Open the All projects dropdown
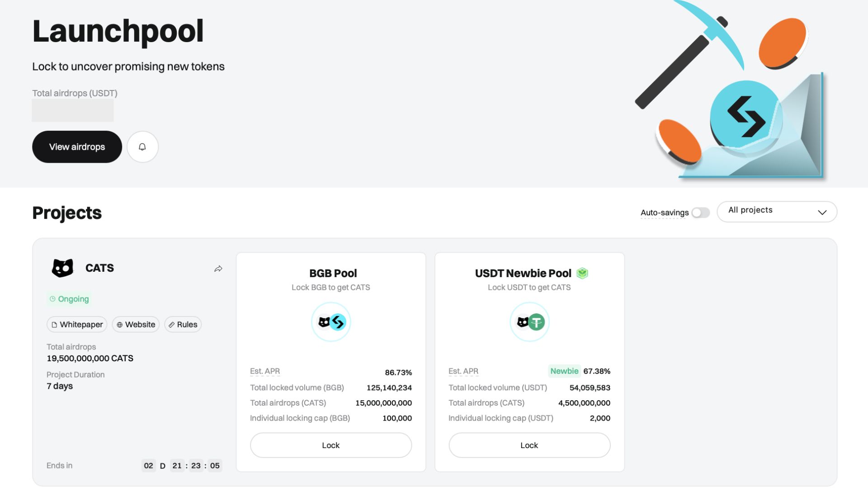868x496 pixels. pyautogui.click(x=777, y=212)
